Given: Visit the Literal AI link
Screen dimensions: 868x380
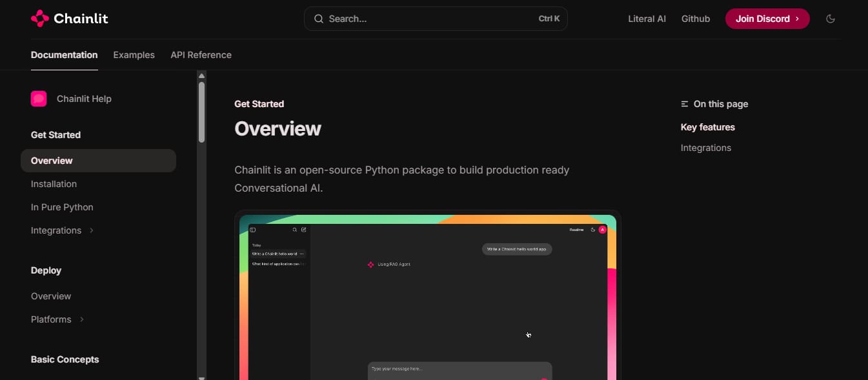Looking at the screenshot, I should click(x=647, y=19).
